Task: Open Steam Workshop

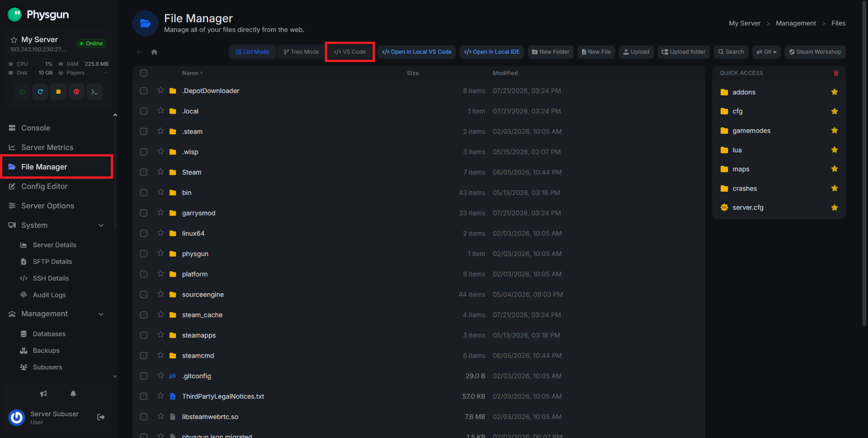Action: (x=815, y=52)
